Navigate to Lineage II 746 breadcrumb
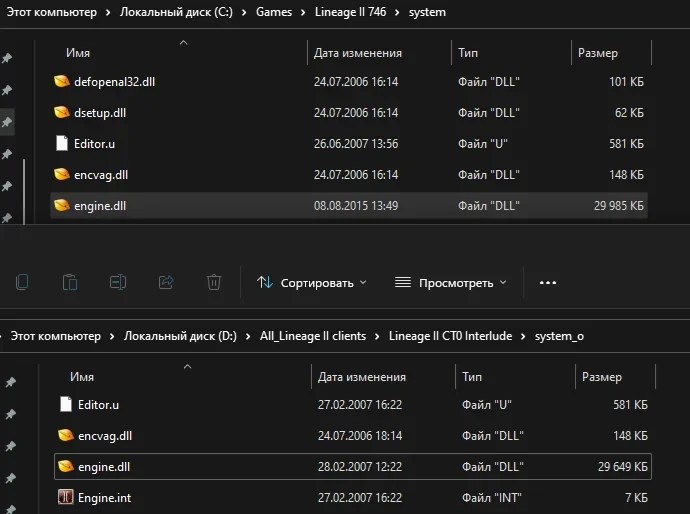The width and height of the screenshot is (690, 514). coord(350,12)
